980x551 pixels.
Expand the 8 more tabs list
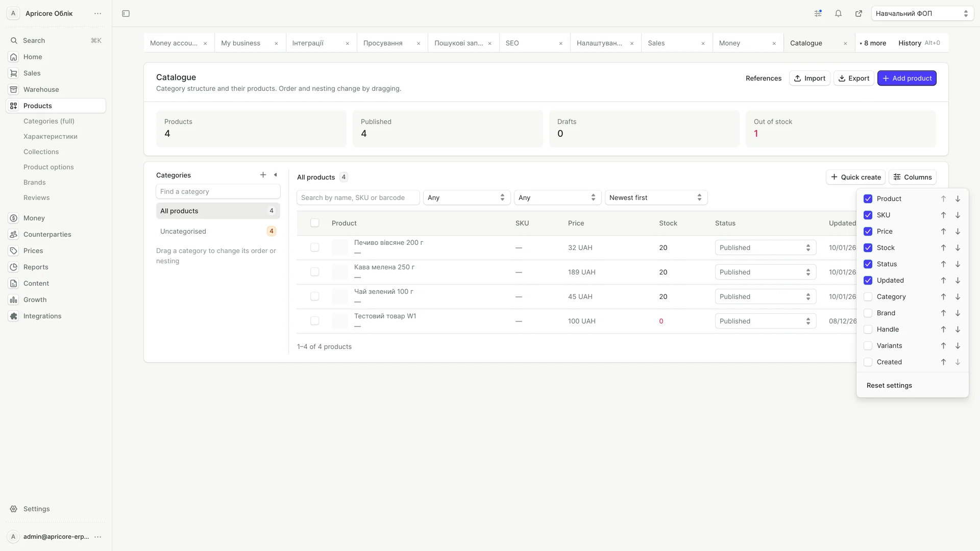click(873, 43)
